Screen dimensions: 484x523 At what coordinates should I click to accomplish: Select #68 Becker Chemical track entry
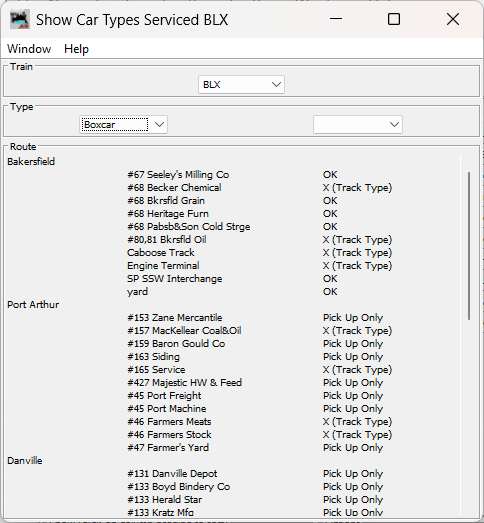(x=174, y=187)
